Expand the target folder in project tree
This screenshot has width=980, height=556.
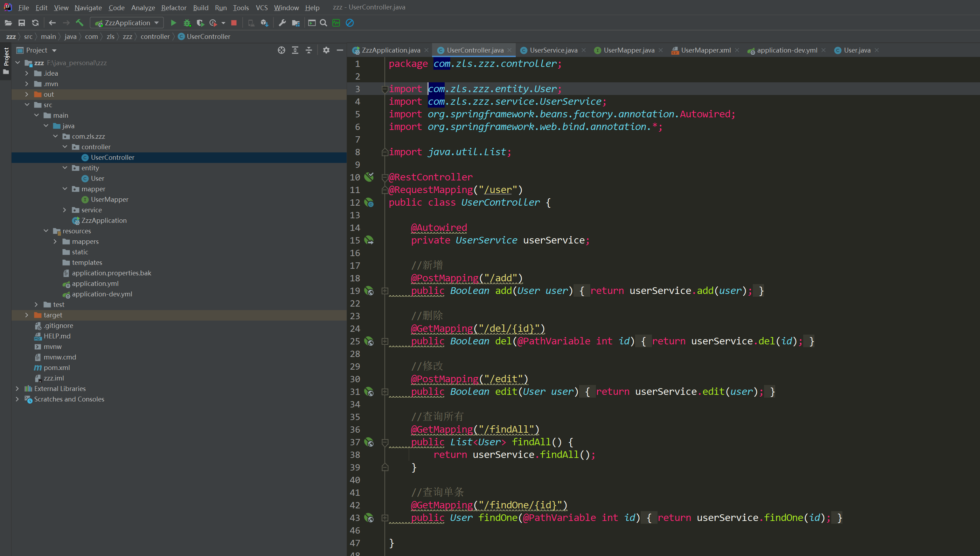(x=26, y=315)
